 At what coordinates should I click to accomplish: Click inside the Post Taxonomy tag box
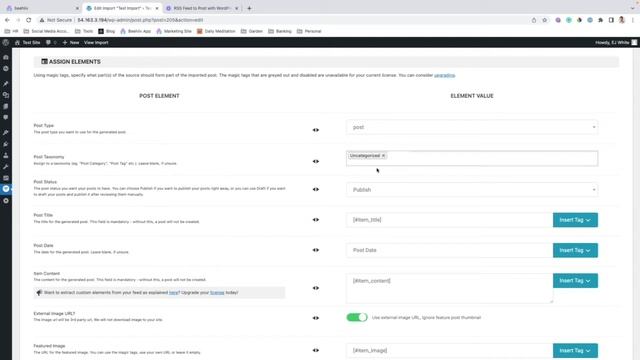472,158
